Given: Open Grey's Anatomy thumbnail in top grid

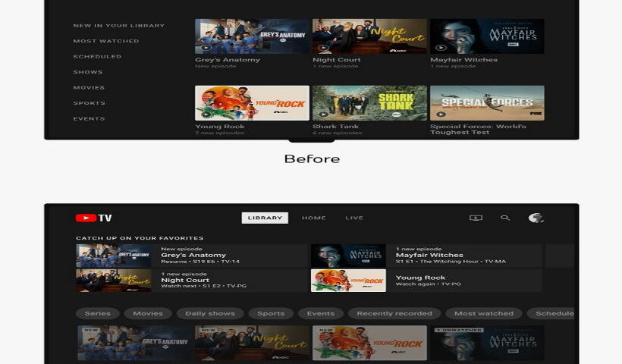Looking at the screenshot, I should pos(252,36).
